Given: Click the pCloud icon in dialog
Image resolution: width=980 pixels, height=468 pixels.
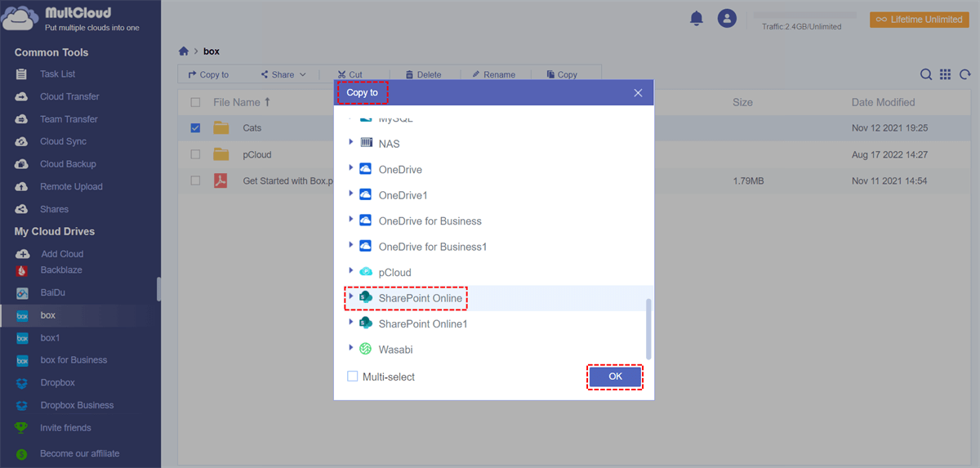Looking at the screenshot, I should (x=366, y=272).
